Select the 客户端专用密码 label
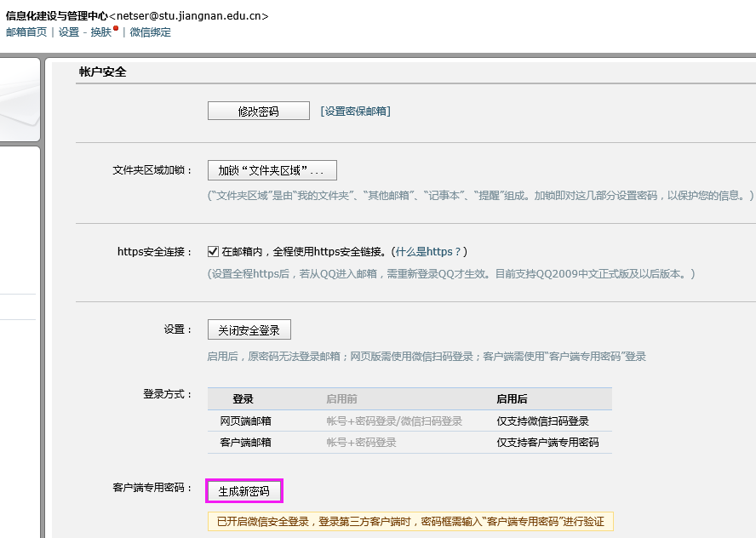This screenshot has width=756, height=538. (x=152, y=488)
